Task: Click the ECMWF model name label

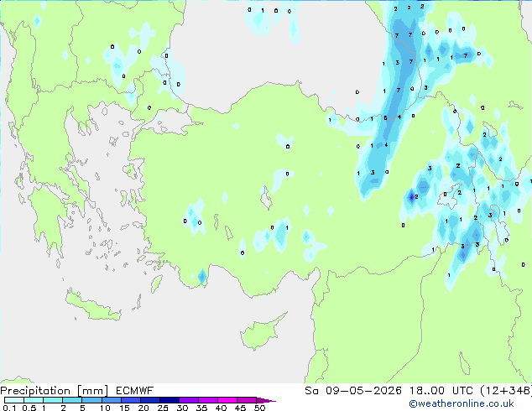Action: tap(135, 391)
